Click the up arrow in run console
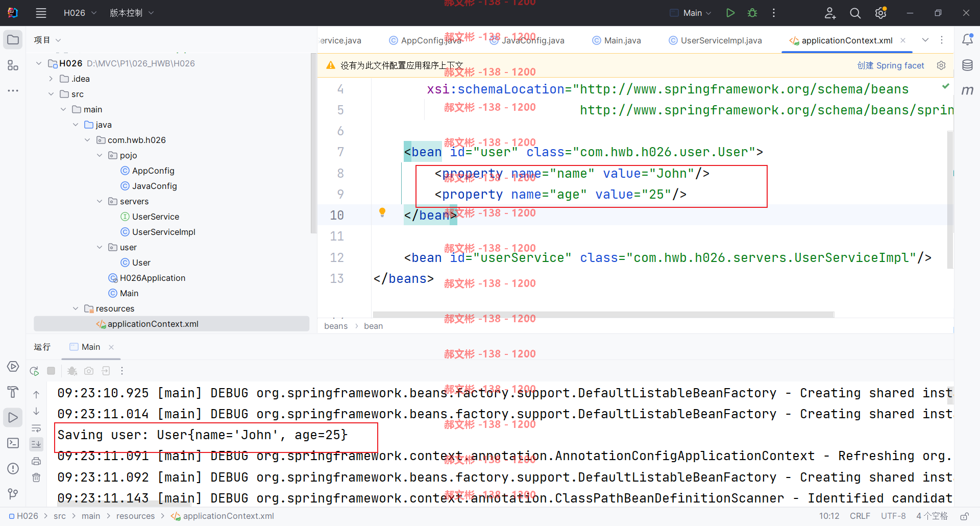 coord(36,394)
